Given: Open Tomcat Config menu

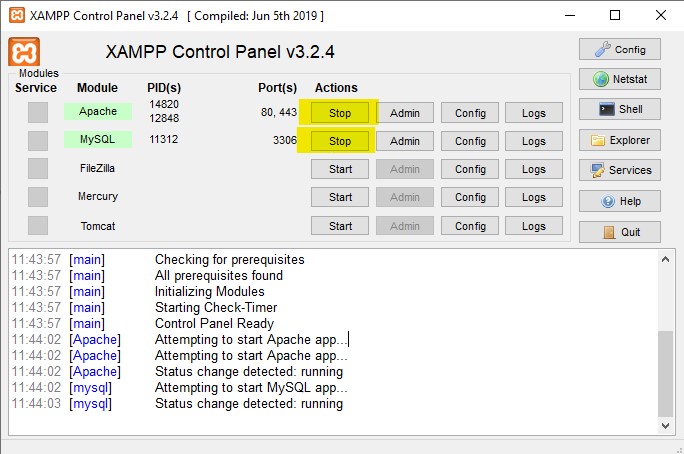Looking at the screenshot, I should (x=470, y=226).
